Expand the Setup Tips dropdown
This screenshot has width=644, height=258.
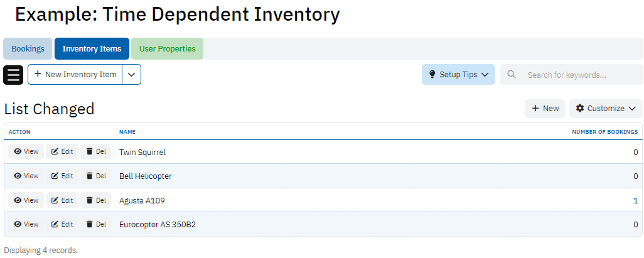click(484, 74)
